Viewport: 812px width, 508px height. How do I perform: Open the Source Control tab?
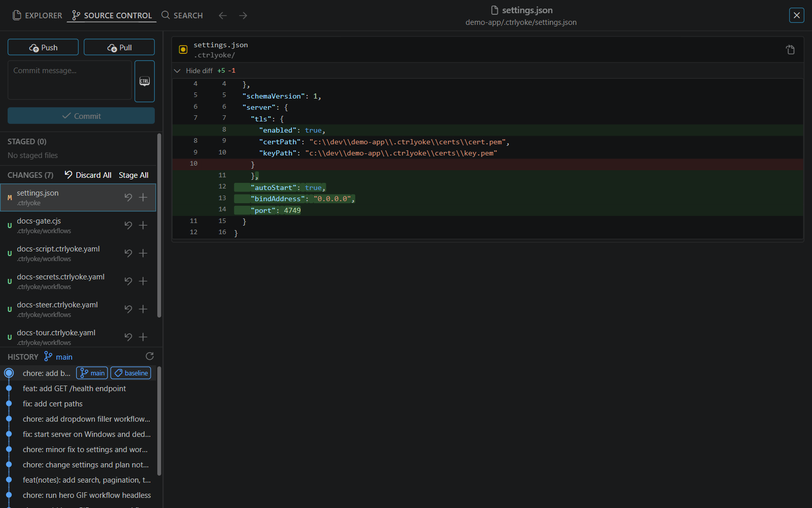pos(112,15)
